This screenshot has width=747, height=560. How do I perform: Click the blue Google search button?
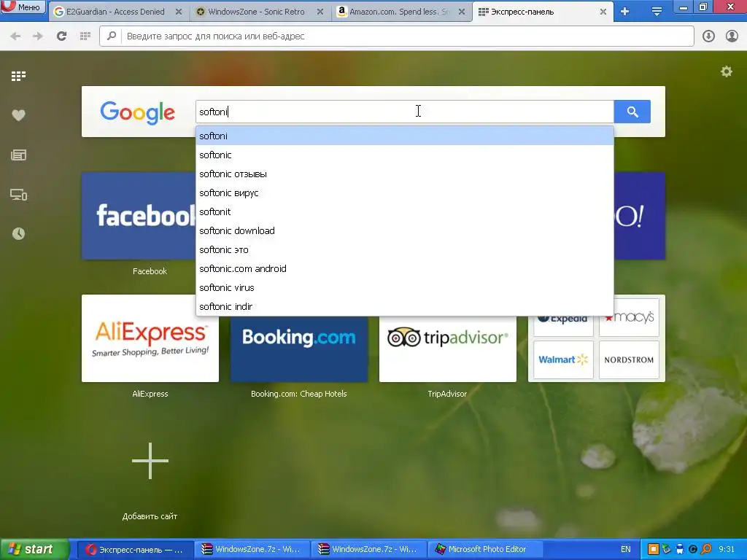click(632, 112)
